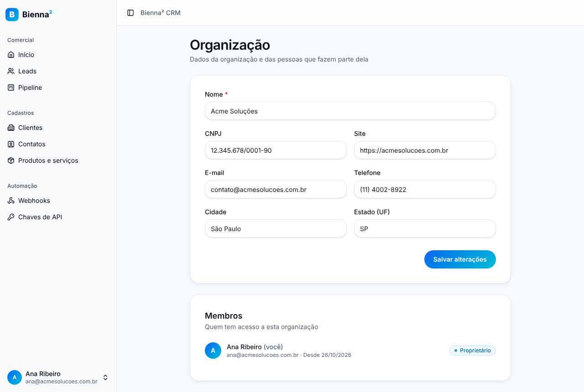Click the Ana Ribeiro (você) member name
Image resolution: width=584 pixels, height=392 pixels.
pyautogui.click(x=255, y=347)
